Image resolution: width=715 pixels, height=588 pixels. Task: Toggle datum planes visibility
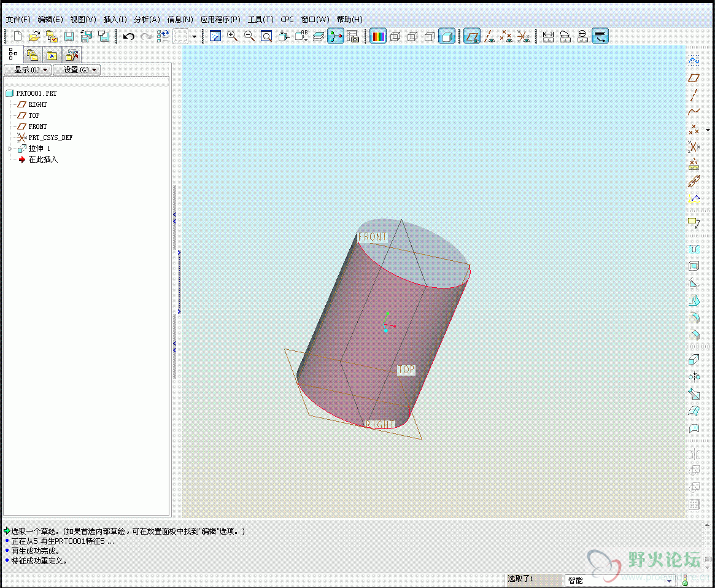click(x=472, y=36)
